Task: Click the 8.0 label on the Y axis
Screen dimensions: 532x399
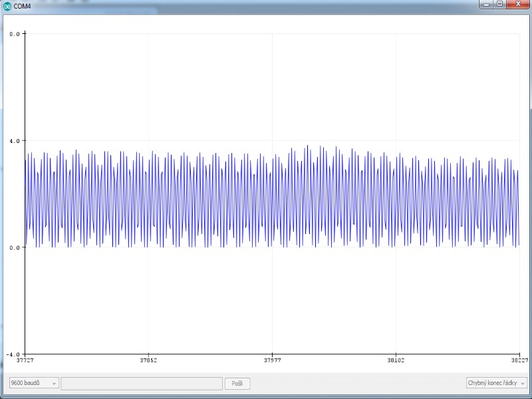Action: click(15, 33)
